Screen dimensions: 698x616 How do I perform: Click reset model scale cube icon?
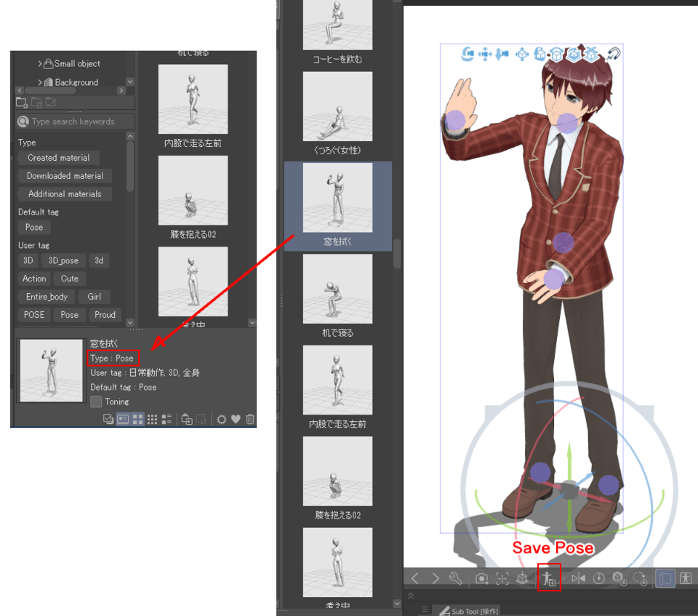pos(619,578)
